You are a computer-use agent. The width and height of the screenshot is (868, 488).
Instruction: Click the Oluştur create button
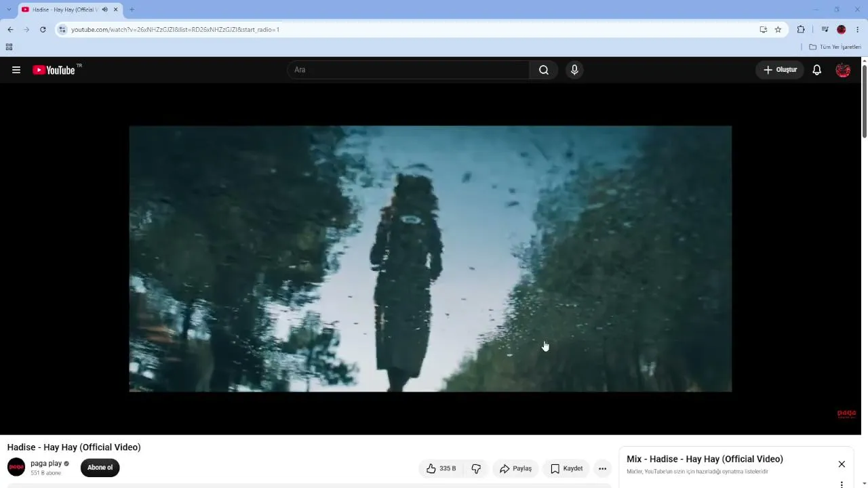(x=780, y=70)
